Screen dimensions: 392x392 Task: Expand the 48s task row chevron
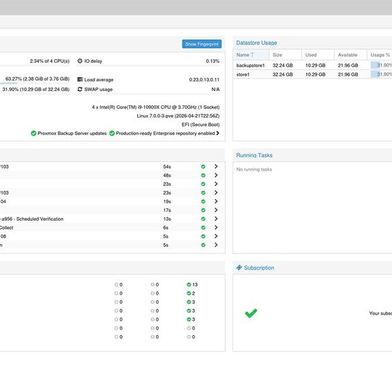coord(216,175)
